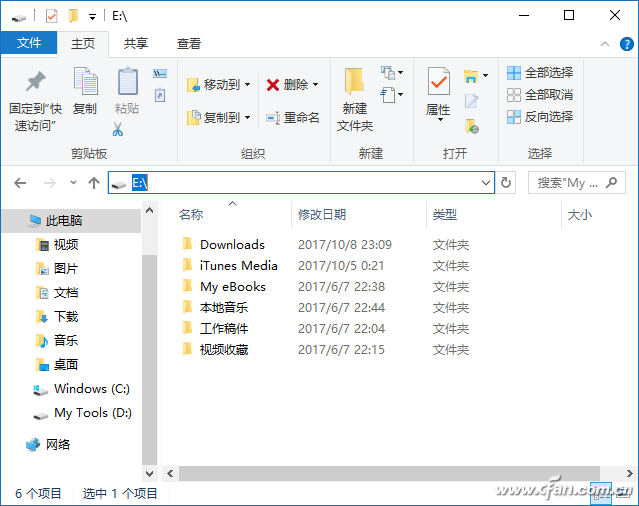
Task: Expand the address bar history dropdown
Action: [486, 183]
